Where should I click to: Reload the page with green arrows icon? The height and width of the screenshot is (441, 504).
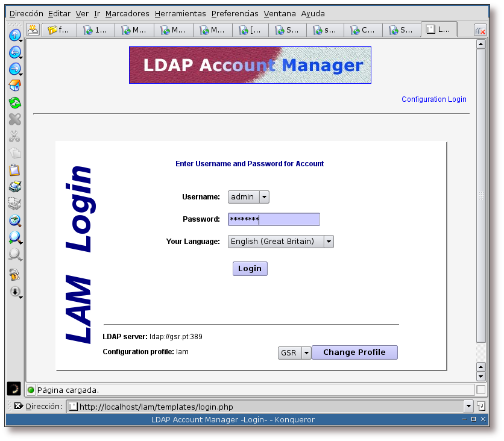pyautogui.click(x=14, y=102)
